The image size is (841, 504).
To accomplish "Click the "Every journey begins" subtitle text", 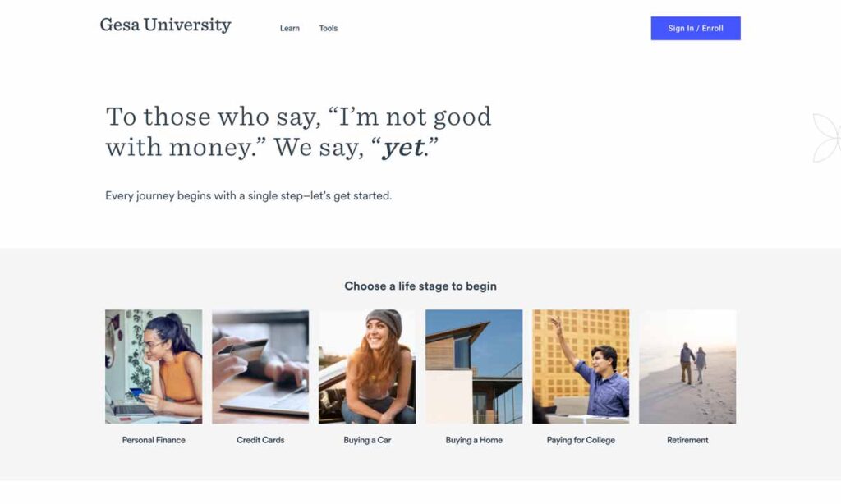I will click(248, 196).
